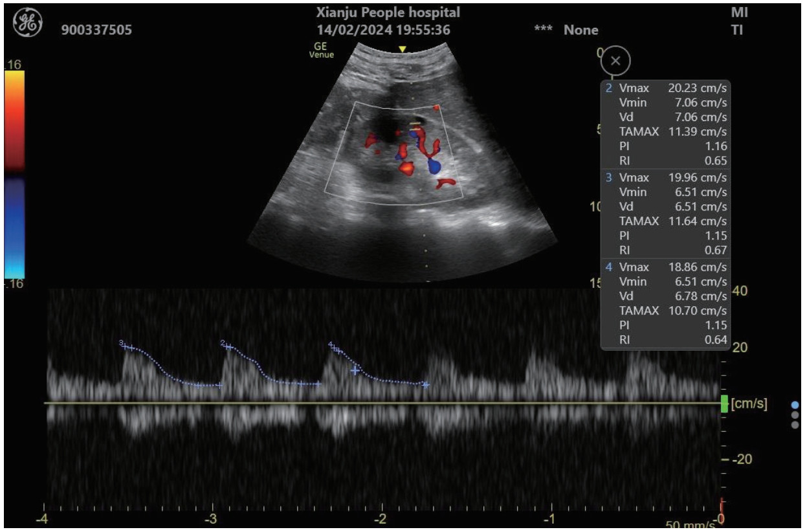Click the 50 mm/s sweep speed label
This screenshot has height=532, width=807.
tap(690, 524)
